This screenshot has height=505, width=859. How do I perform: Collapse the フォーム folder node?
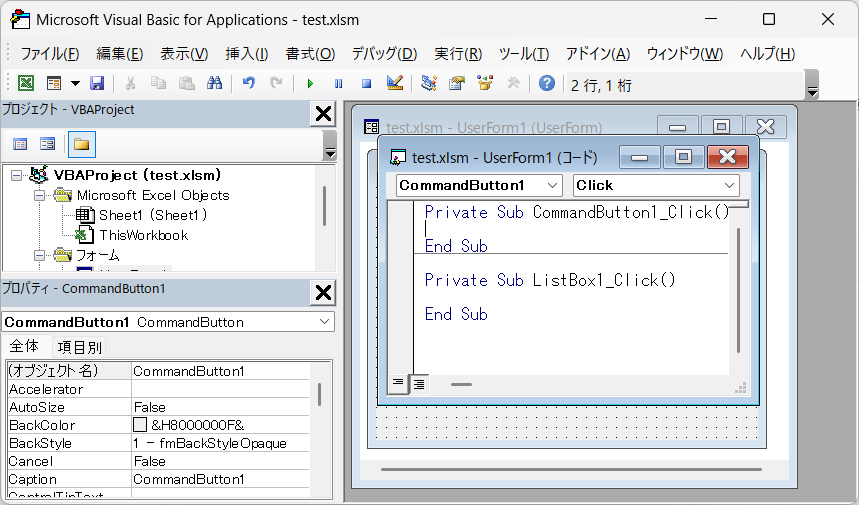[39, 255]
